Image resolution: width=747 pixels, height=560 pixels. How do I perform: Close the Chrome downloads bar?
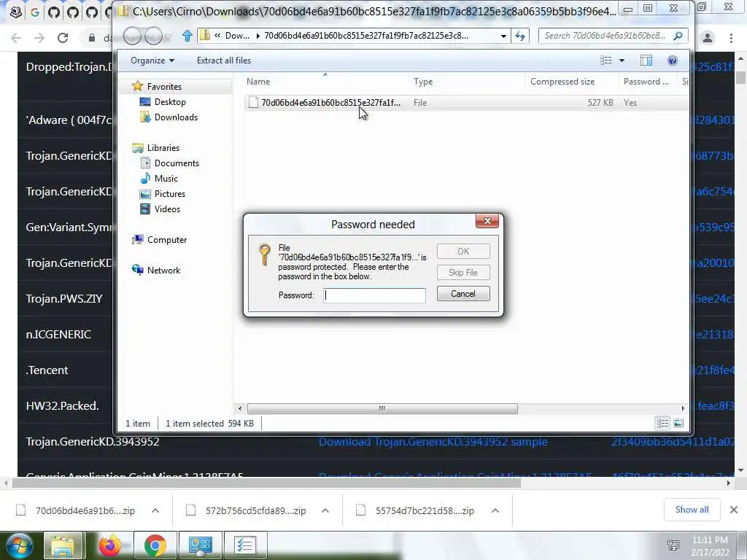pos(734,510)
